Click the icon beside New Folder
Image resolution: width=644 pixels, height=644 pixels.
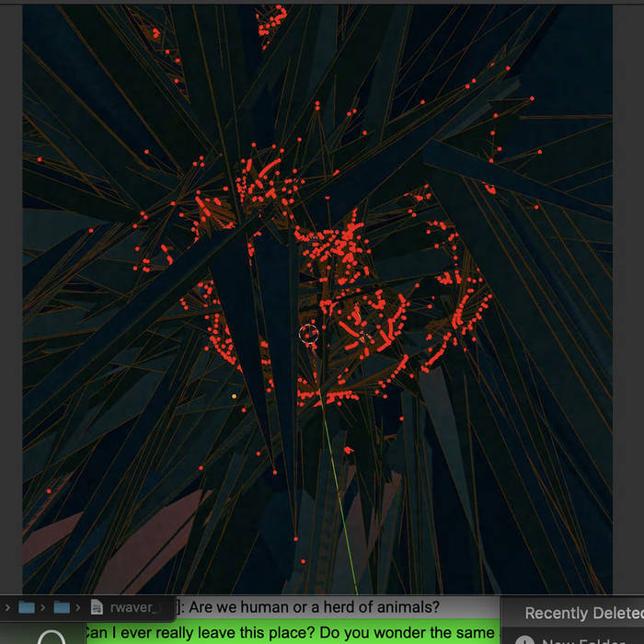point(524,640)
